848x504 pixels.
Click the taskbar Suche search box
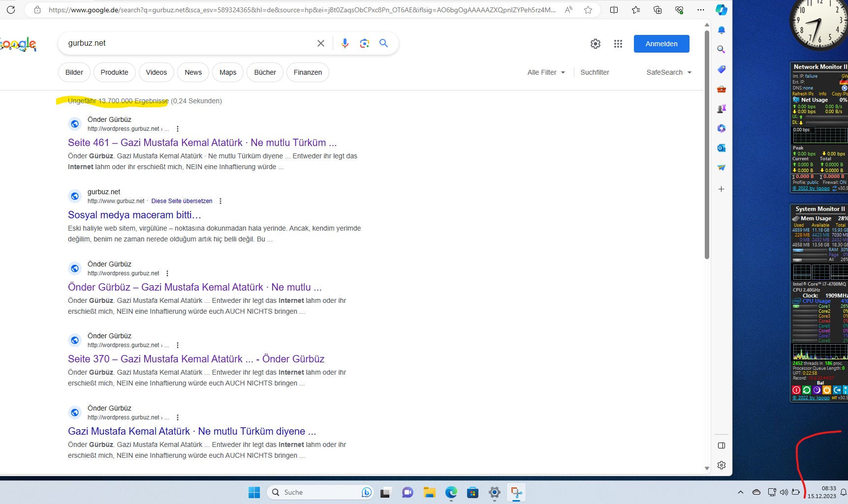tap(320, 492)
